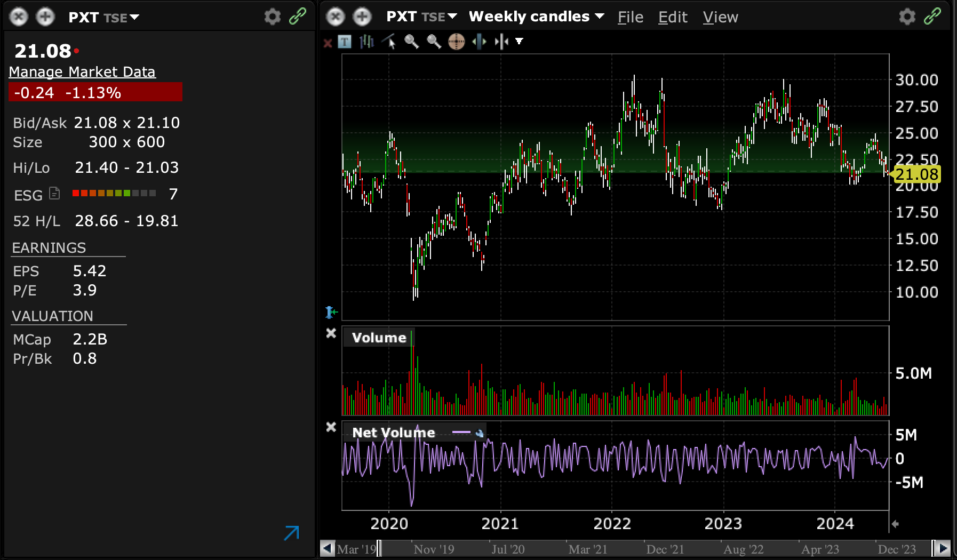The image size is (957, 560).
Task: Click the small arrow at right end of time axis
Action: tap(895, 524)
